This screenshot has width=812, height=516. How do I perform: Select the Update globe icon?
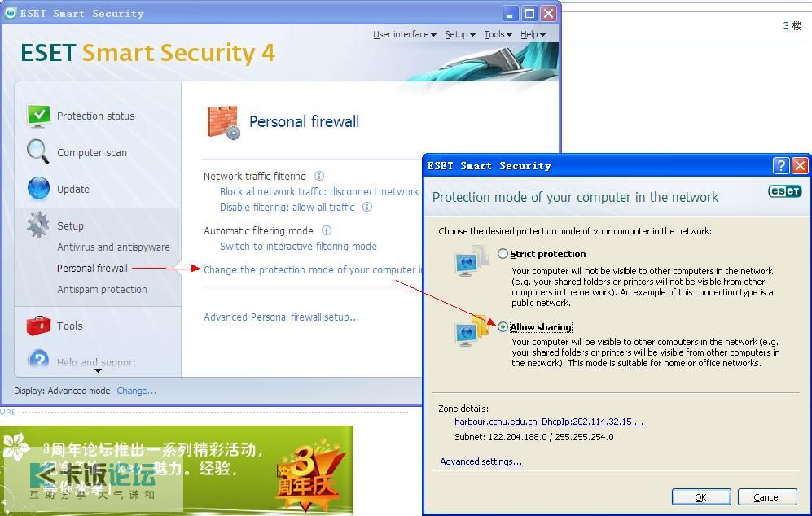pos(38,188)
